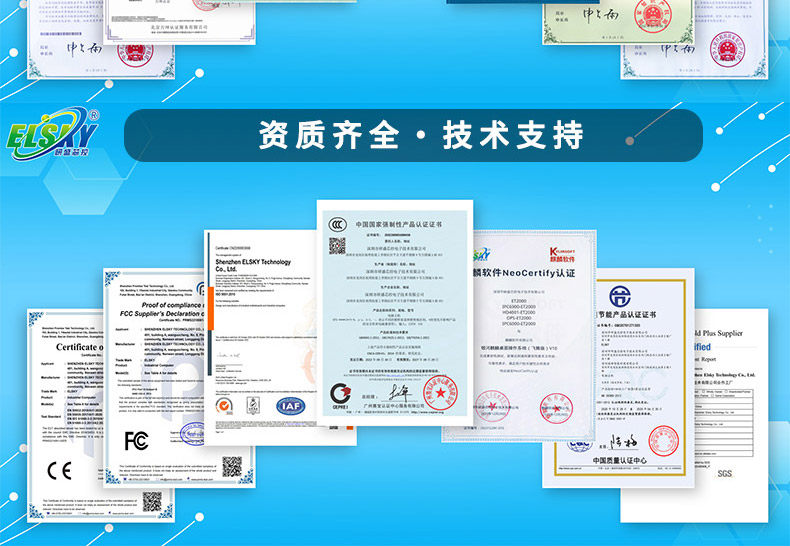Click the 'FCC Supplier's Declaration' title

point(161,313)
